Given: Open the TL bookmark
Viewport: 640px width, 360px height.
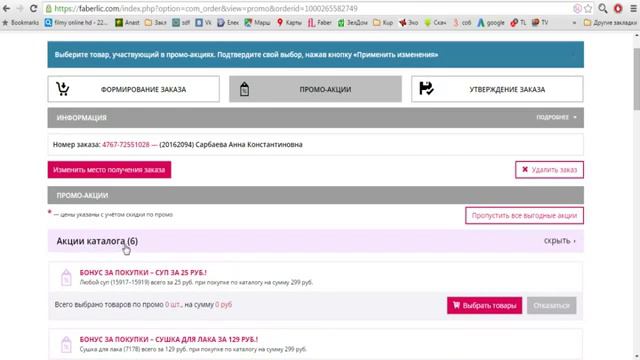Looking at the screenshot, I should (x=519, y=23).
